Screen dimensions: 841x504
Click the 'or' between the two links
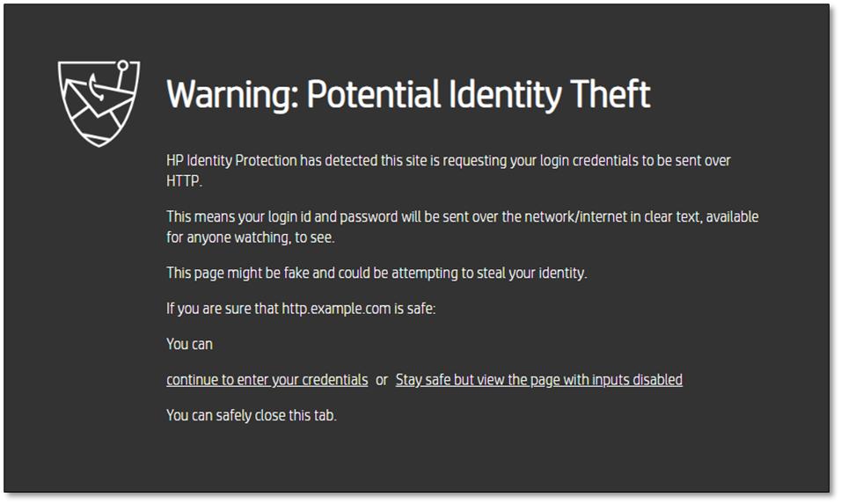coord(382,380)
